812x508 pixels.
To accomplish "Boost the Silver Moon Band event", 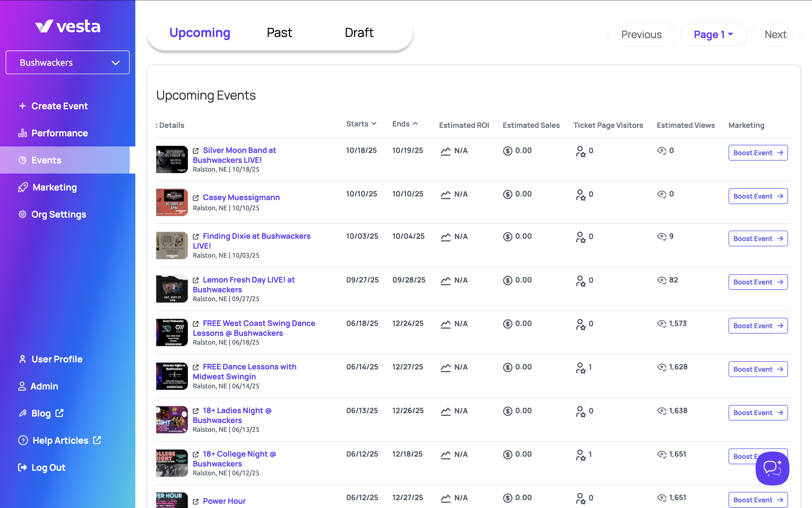I will [758, 153].
